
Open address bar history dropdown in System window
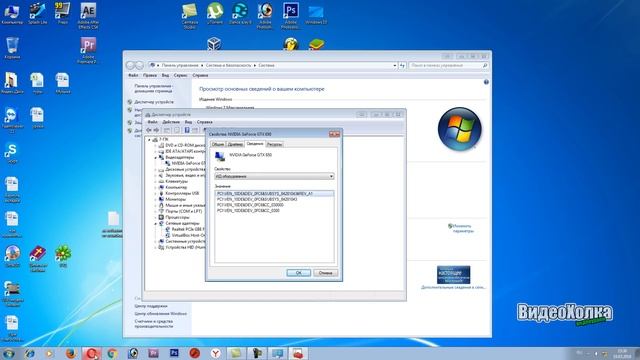(395, 65)
